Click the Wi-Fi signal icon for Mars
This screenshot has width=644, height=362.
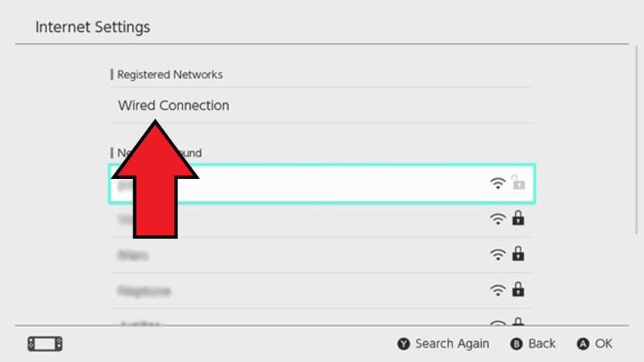[x=497, y=255]
